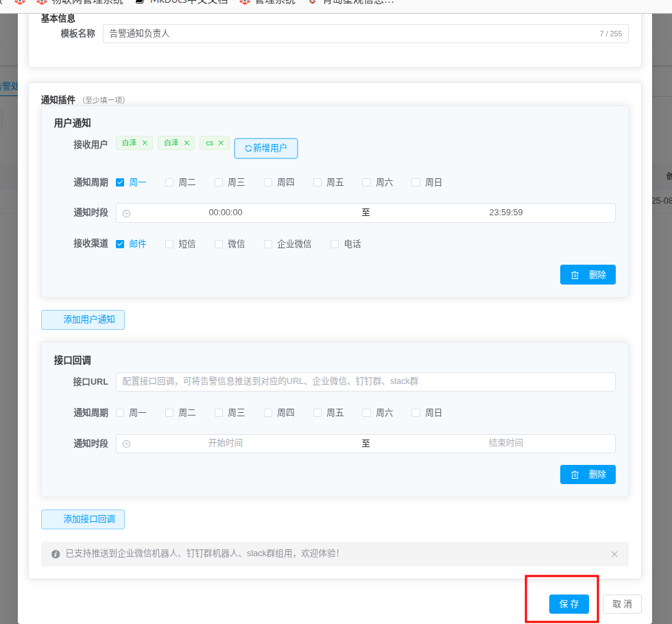This screenshot has width=672, height=624.
Task: Click the 保存 button to save template
Action: tap(568, 604)
